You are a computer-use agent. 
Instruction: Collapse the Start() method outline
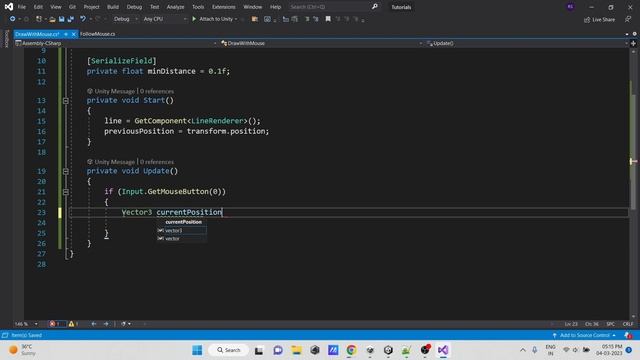(x=66, y=100)
